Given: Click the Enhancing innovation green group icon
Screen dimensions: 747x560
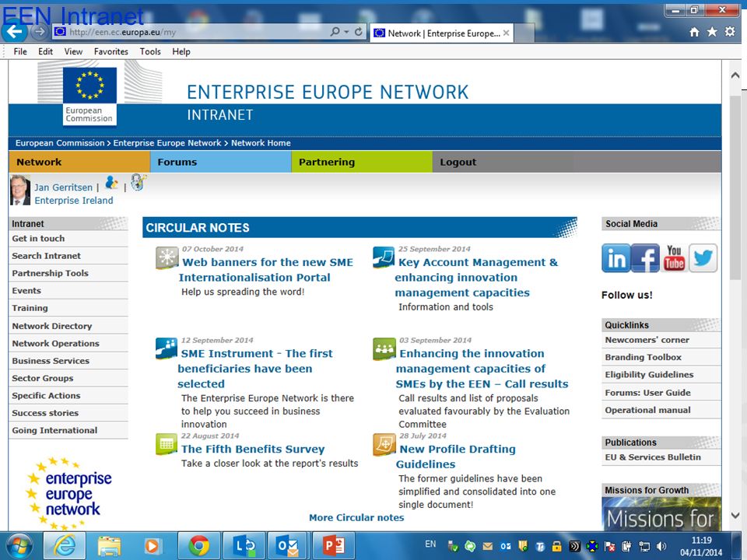Looking at the screenshot, I should (x=384, y=349).
